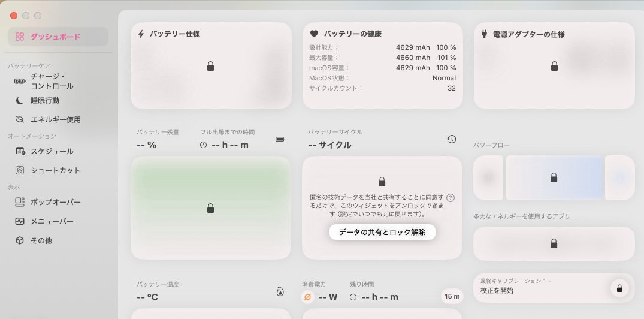Click the popover window icon
Image resolution: width=644 pixels, height=319 pixels.
(x=20, y=202)
